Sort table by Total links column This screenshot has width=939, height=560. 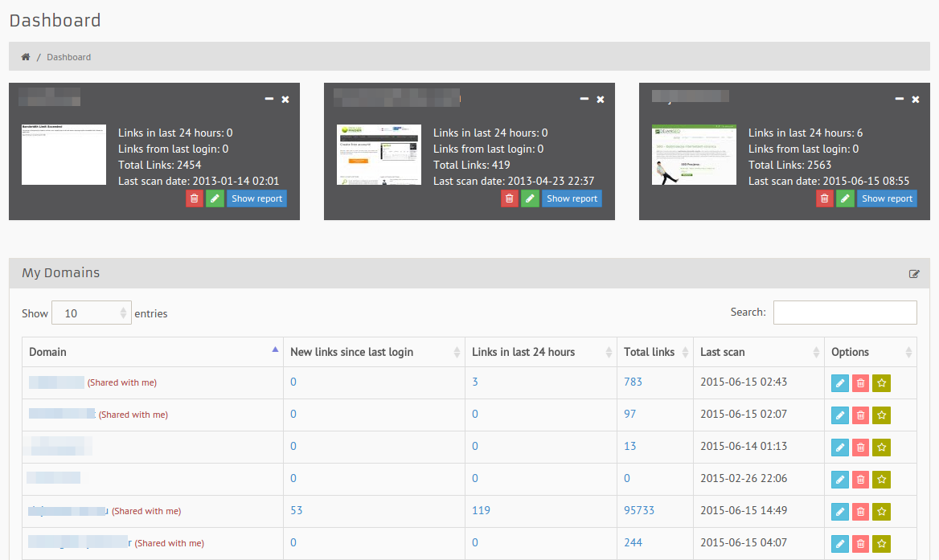654,352
